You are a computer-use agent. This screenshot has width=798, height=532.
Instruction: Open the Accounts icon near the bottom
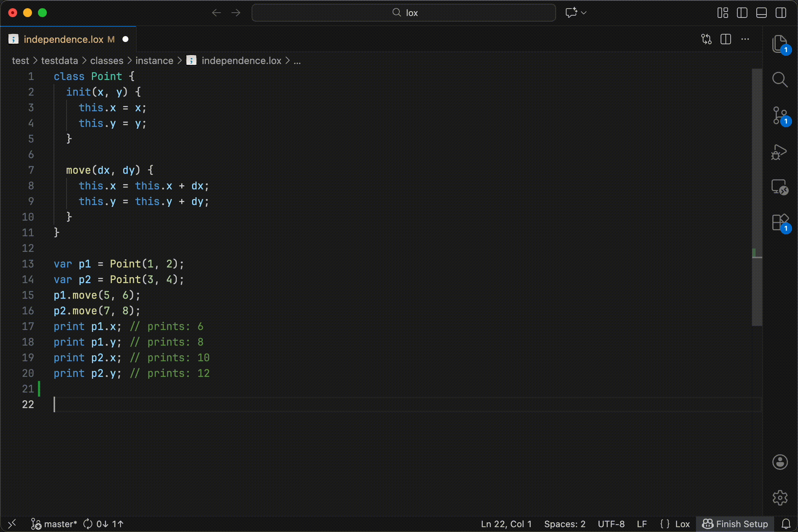[780, 462]
